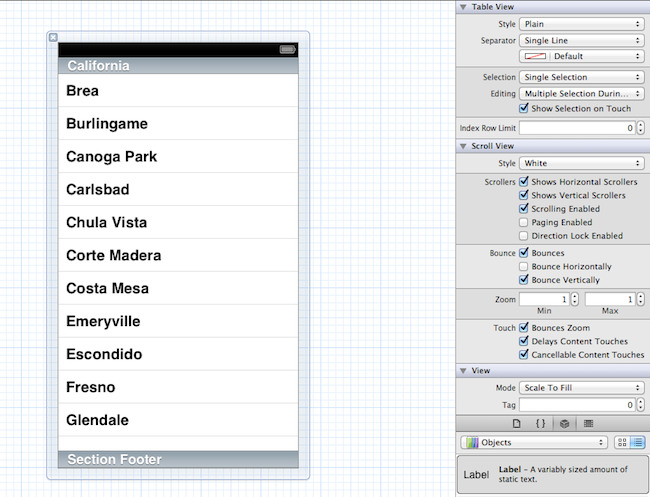Uncheck Scrolling Enabled
The width and height of the screenshot is (650, 497).
(x=524, y=208)
